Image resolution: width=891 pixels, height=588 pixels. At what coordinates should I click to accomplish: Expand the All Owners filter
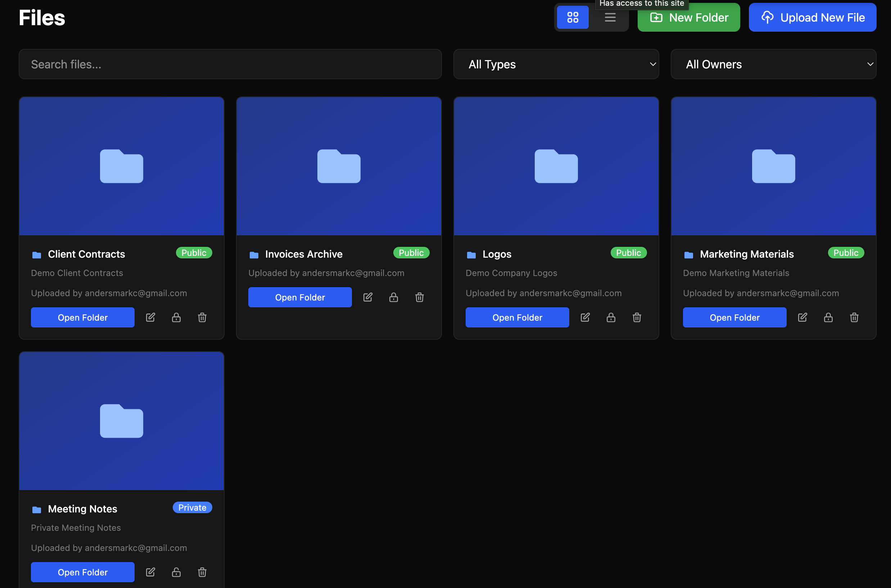[x=773, y=64]
